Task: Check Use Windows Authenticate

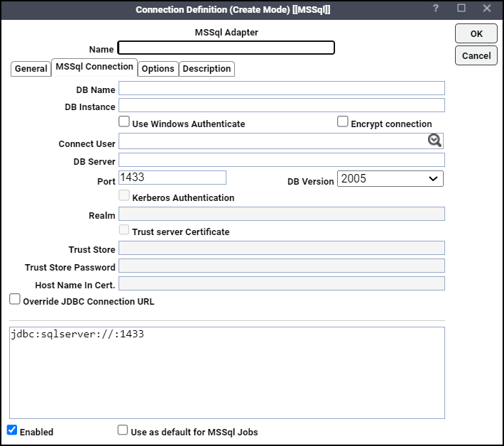Action: [124, 122]
